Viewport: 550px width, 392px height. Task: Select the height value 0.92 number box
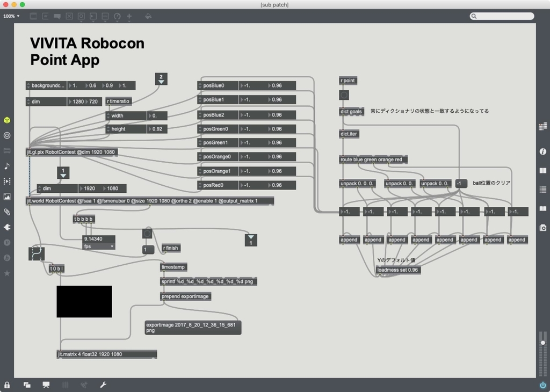coord(157,129)
